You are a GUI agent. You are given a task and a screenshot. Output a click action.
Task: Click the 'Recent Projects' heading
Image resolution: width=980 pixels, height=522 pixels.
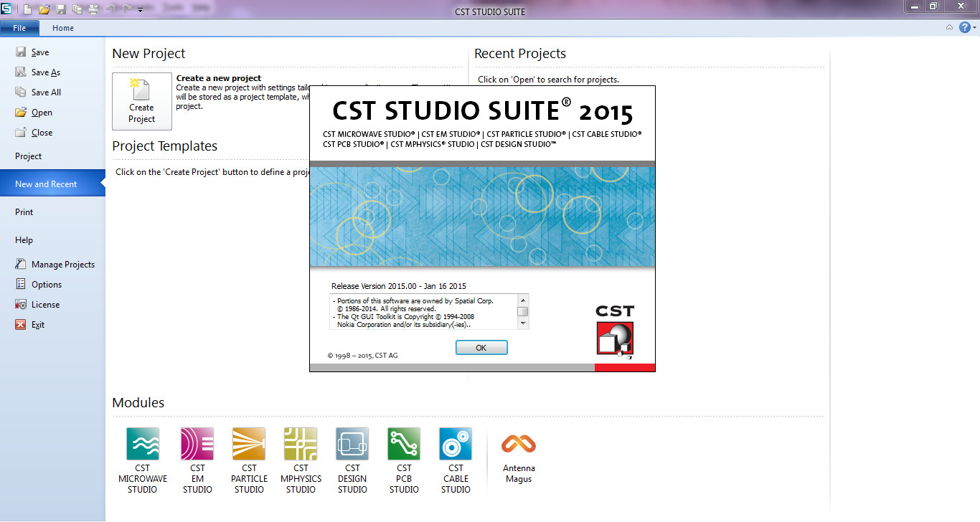(x=520, y=54)
